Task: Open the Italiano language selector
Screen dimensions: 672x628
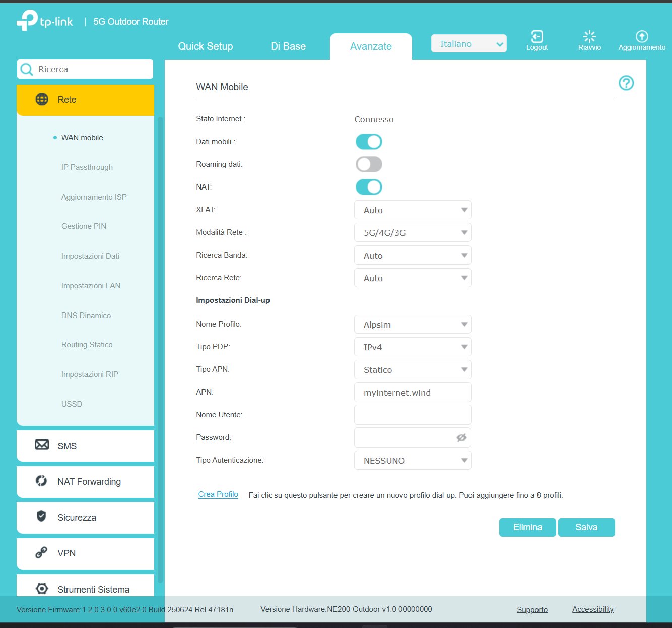Action: pyautogui.click(x=468, y=44)
